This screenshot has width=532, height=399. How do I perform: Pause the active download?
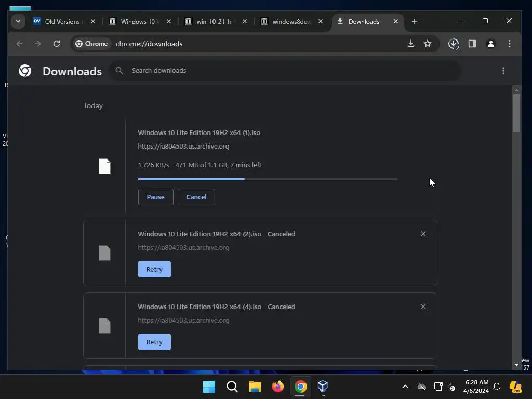155,197
